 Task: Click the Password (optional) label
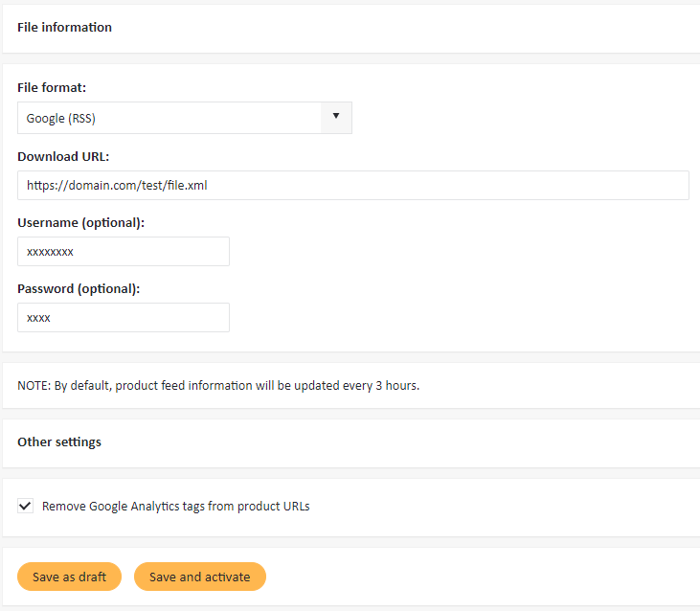coord(79,289)
